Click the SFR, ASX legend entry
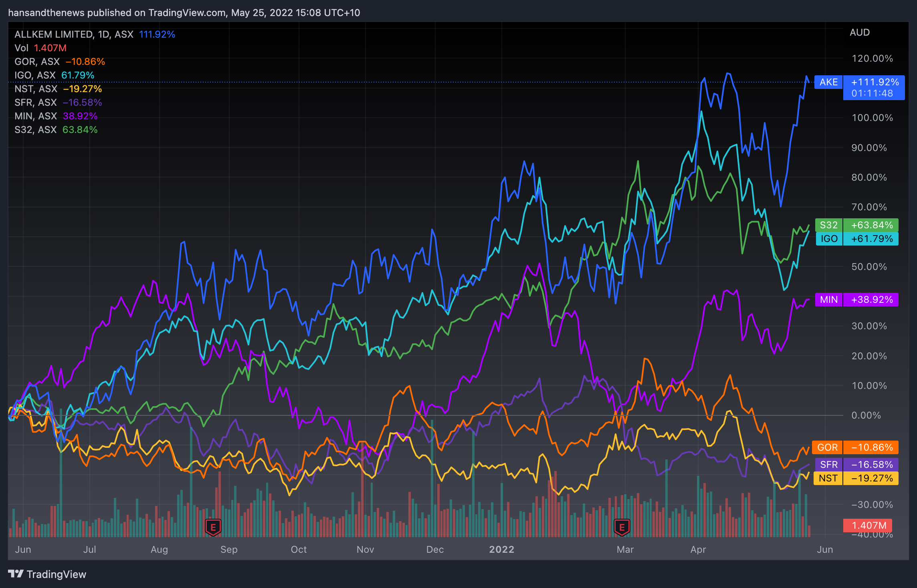The width and height of the screenshot is (917, 588). (x=58, y=103)
